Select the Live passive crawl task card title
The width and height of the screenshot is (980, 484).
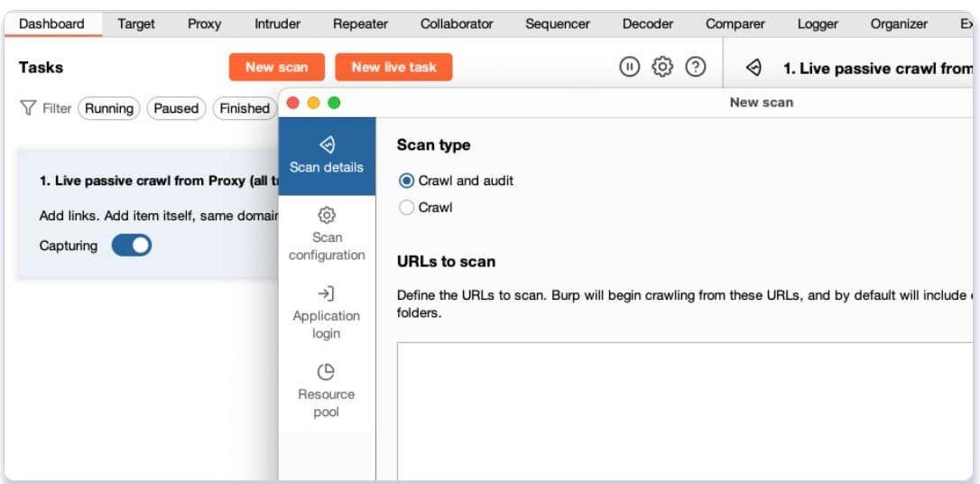pyautogui.click(x=160, y=181)
